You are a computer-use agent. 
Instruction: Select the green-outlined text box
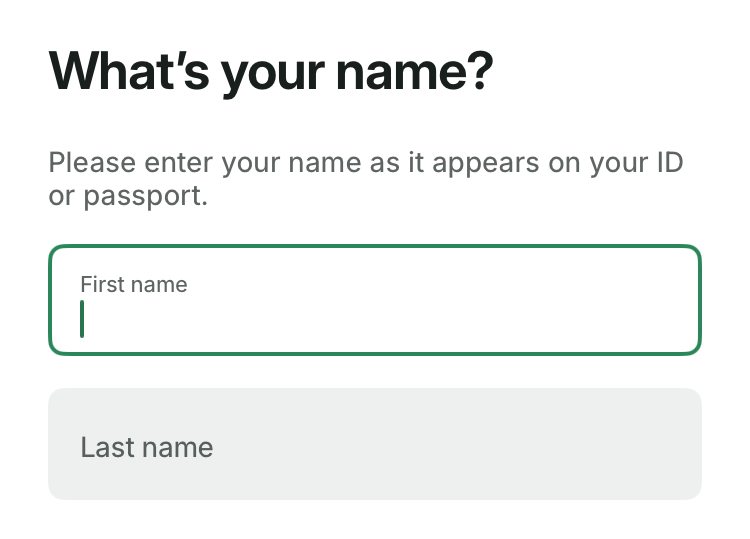point(374,300)
